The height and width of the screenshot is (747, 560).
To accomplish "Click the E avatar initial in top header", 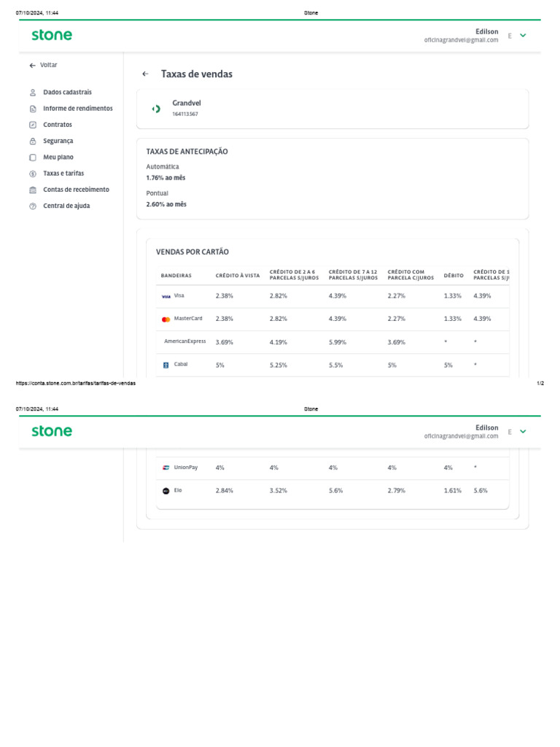I will 510,36.
